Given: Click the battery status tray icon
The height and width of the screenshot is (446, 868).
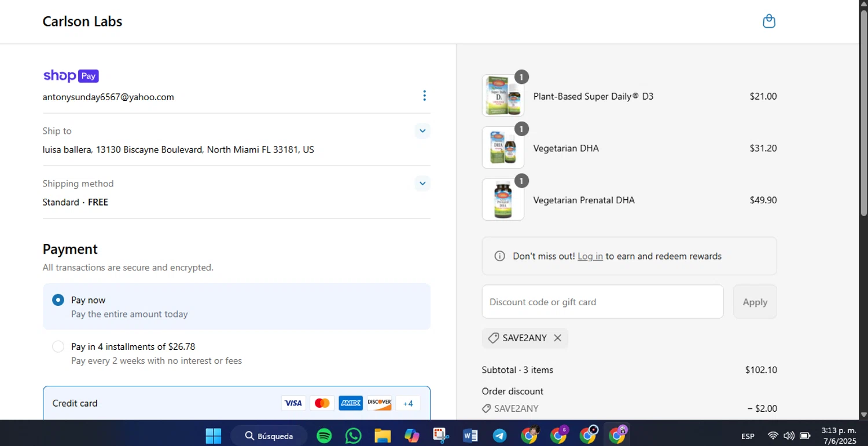Looking at the screenshot, I should pyautogui.click(x=805, y=436).
